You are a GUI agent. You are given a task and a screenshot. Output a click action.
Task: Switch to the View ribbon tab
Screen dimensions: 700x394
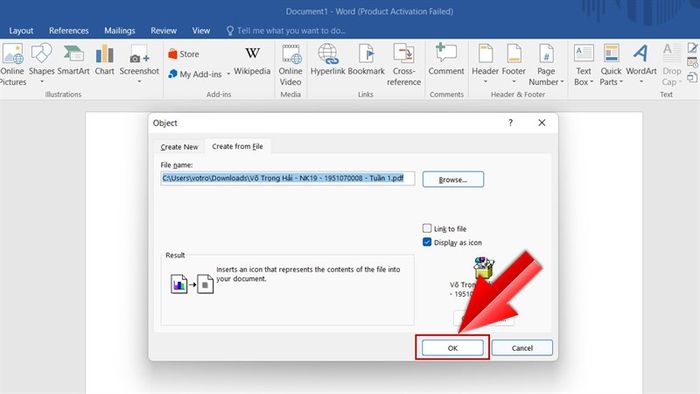click(201, 31)
